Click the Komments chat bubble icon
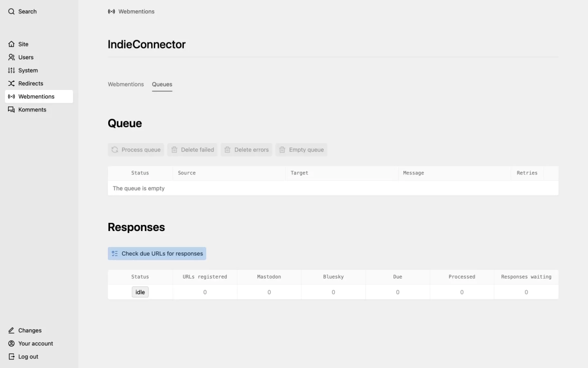The height and width of the screenshot is (368, 588). (11, 110)
